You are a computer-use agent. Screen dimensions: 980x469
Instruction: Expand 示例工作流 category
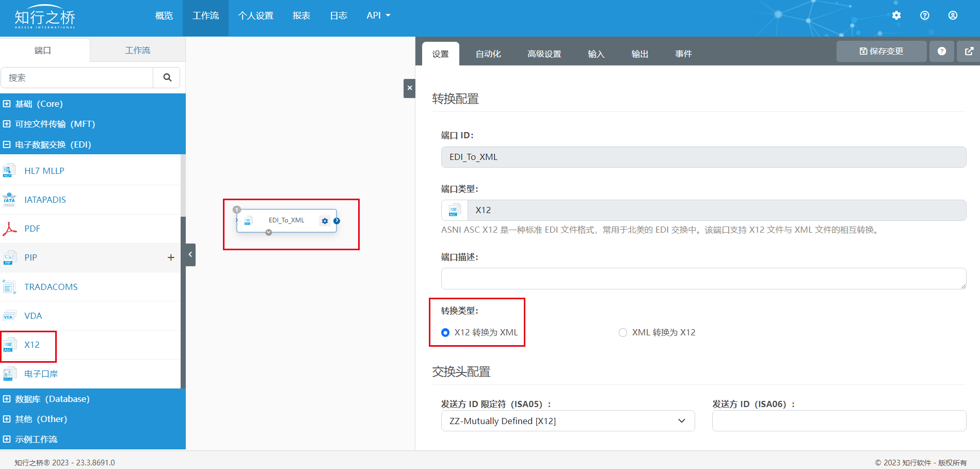point(7,439)
